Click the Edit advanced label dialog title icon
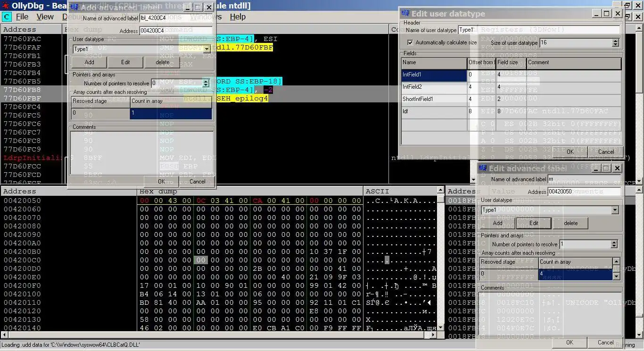644x351 pixels. (x=483, y=168)
